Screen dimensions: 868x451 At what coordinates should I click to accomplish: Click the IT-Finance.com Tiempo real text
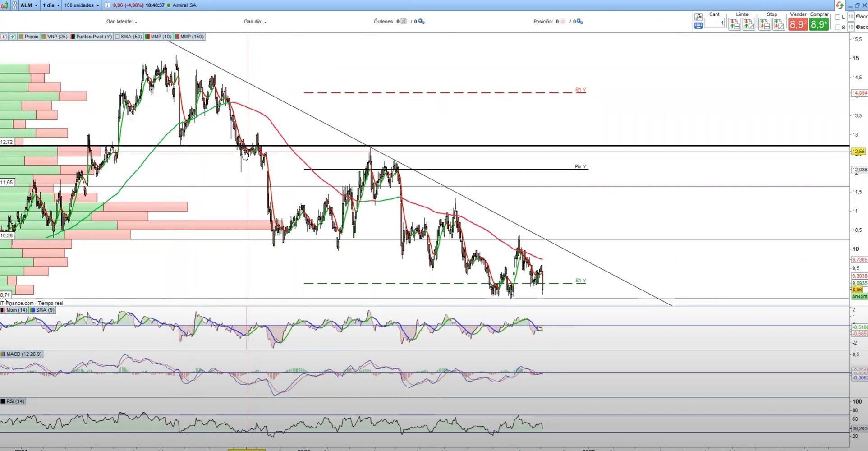click(32, 304)
